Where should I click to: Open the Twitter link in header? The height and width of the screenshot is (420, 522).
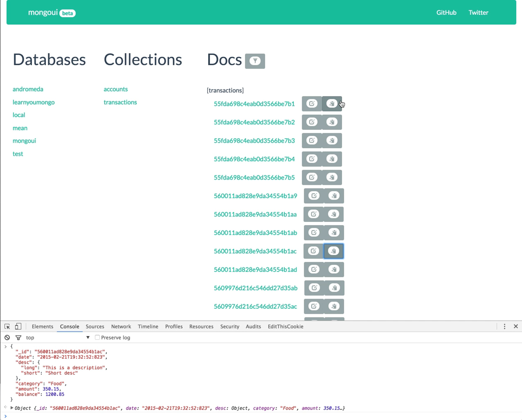(x=478, y=13)
